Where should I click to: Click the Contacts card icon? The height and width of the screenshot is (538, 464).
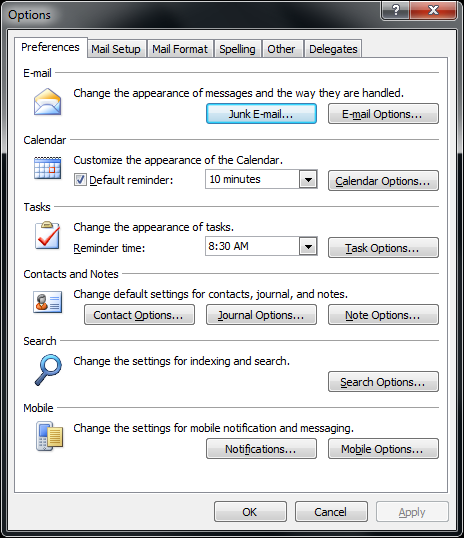[48, 302]
